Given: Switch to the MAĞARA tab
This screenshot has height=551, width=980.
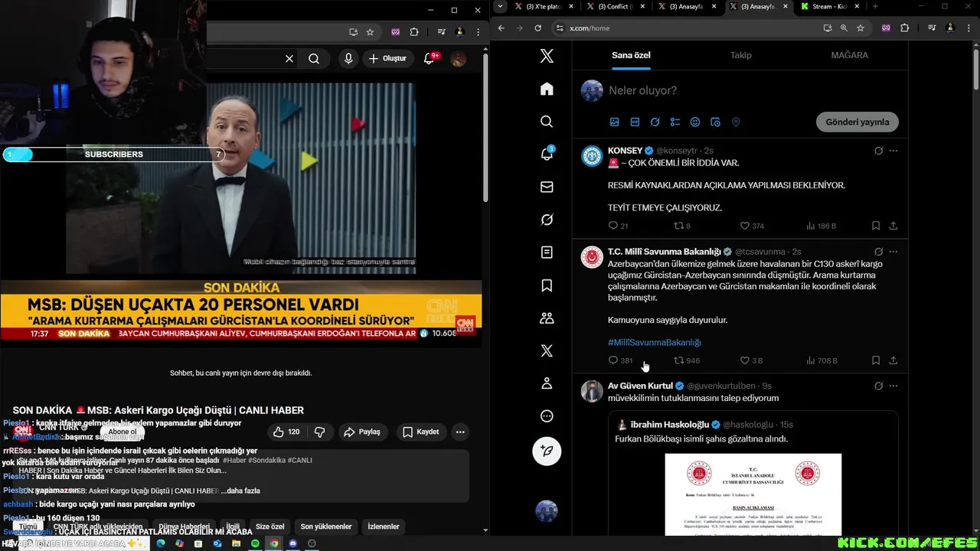Looking at the screenshot, I should (850, 55).
